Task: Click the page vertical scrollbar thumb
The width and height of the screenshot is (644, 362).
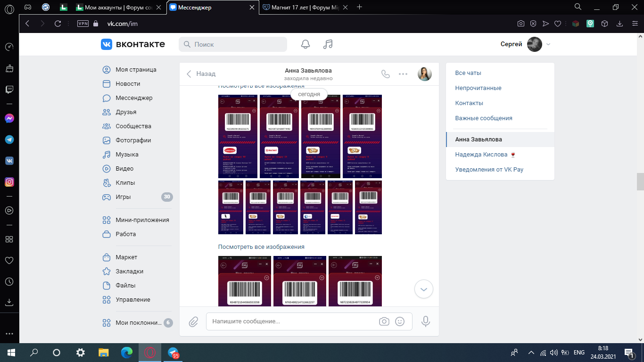Action: [x=640, y=181]
